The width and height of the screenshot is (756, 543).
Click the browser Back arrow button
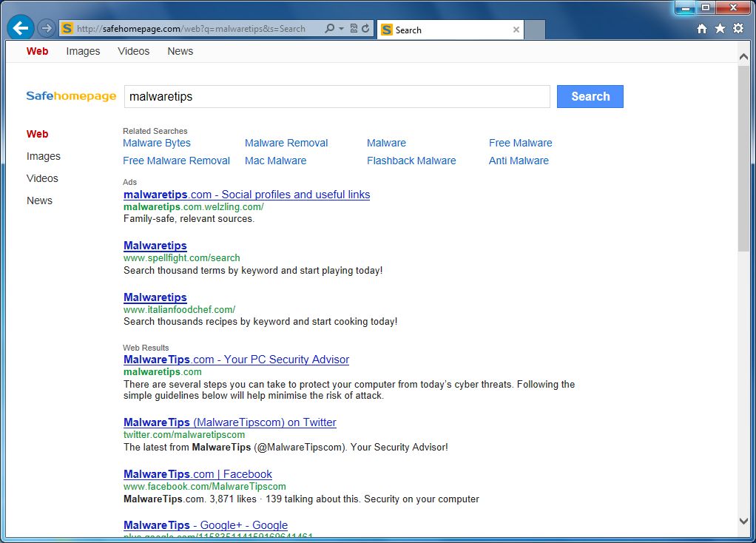pos(20,28)
